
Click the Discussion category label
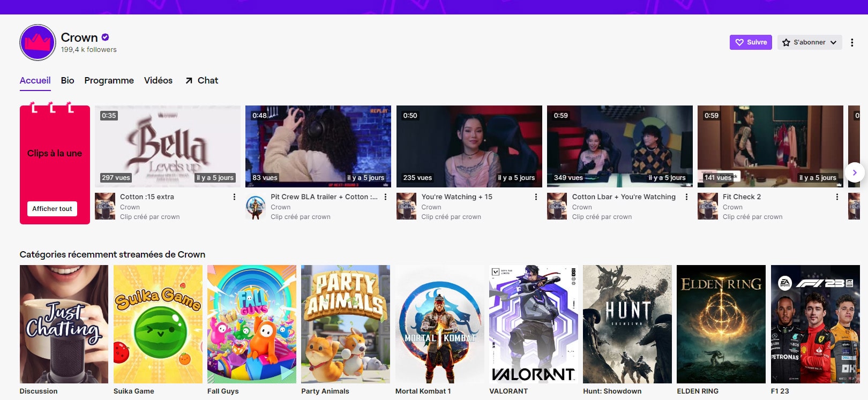(39, 391)
